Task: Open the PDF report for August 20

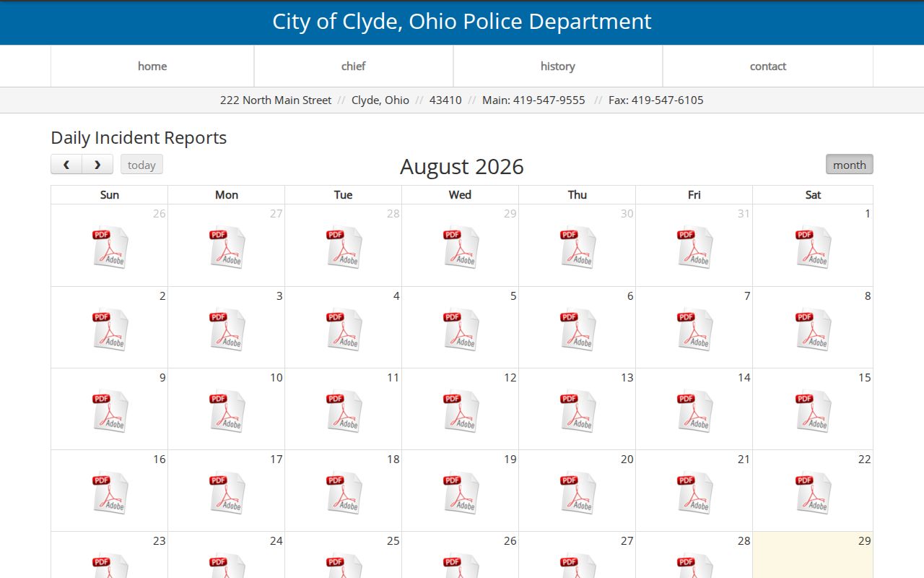Action: point(577,493)
